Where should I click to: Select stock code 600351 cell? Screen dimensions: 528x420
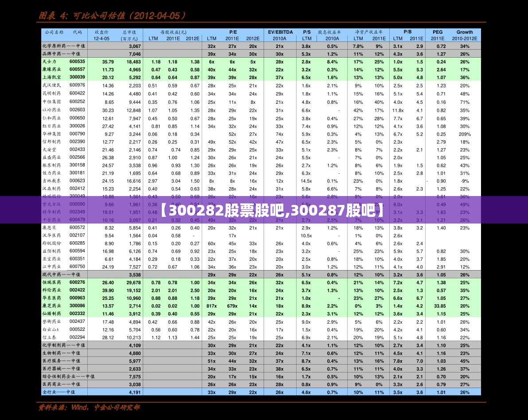pos(77,259)
